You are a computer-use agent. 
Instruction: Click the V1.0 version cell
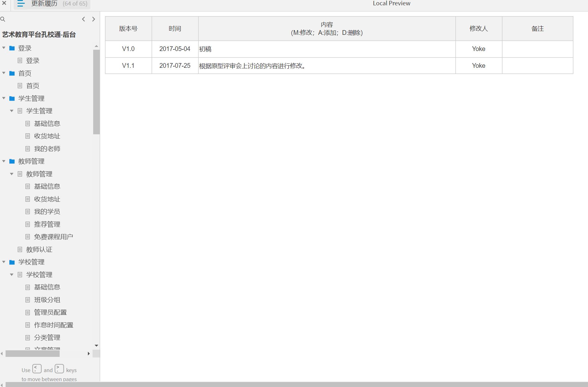coord(128,49)
